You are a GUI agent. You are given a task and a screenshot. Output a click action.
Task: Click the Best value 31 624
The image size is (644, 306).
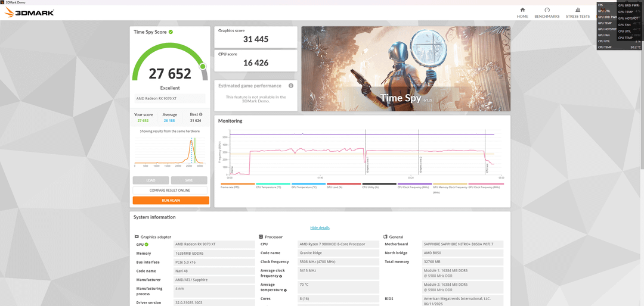[x=196, y=121]
